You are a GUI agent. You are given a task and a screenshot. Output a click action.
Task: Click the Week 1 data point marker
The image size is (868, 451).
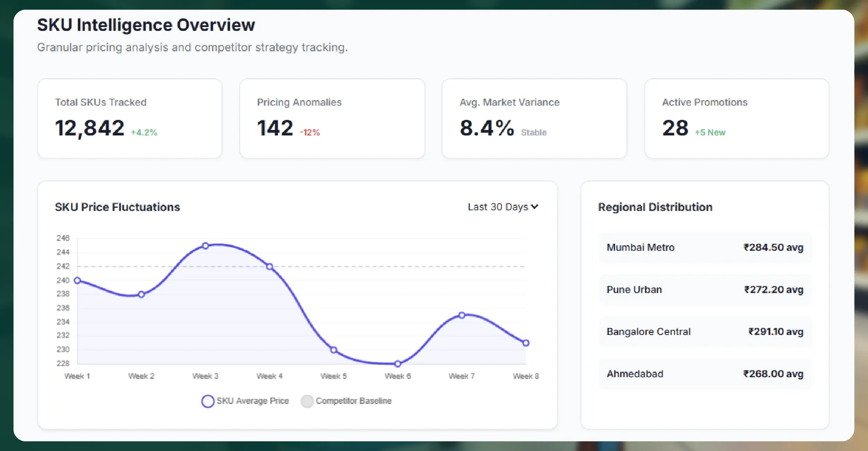78,280
